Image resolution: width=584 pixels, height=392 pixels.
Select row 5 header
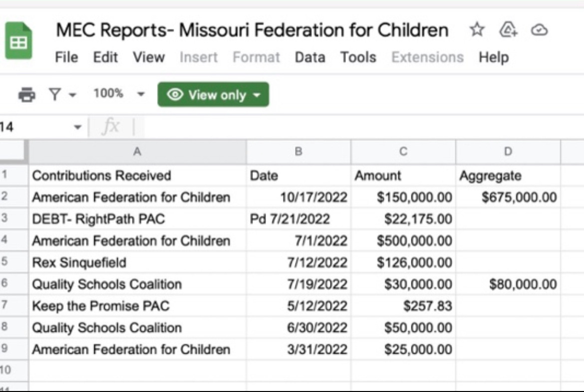pyautogui.click(x=14, y=262)
